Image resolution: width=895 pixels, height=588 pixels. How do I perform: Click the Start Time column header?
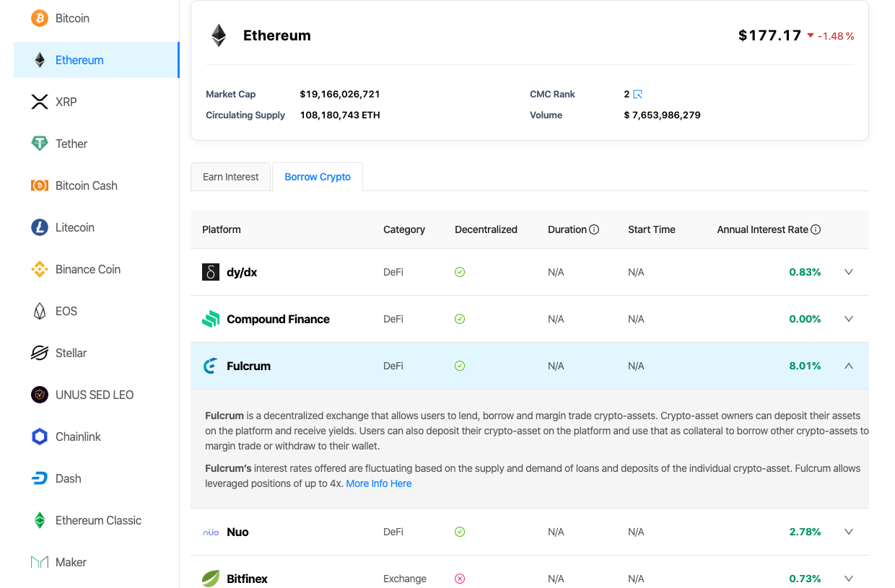(x=652, y=229)
